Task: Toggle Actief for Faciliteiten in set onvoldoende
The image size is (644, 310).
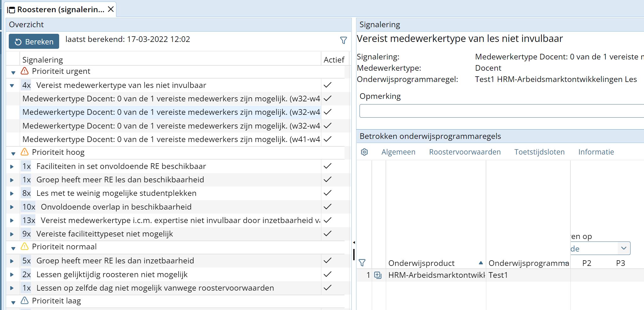Action: point(327,166)
